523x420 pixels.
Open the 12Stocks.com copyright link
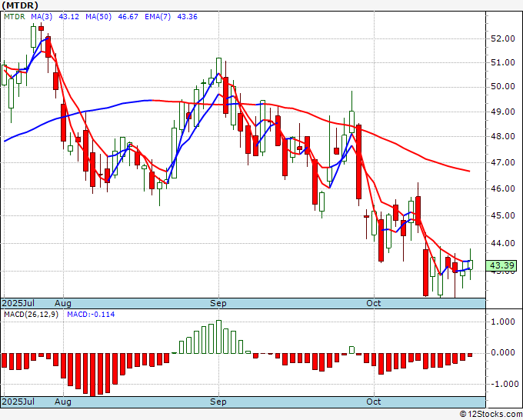coord(491,415)
